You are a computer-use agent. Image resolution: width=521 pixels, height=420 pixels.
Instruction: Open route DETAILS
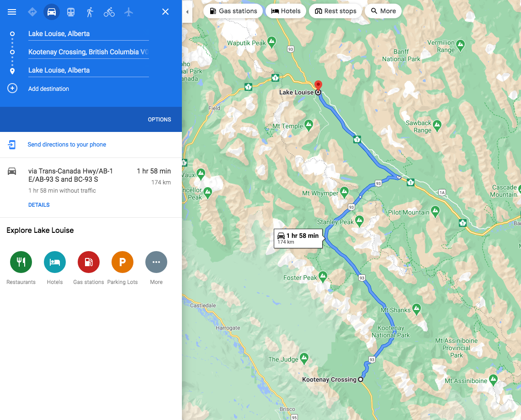click(39, 205)
